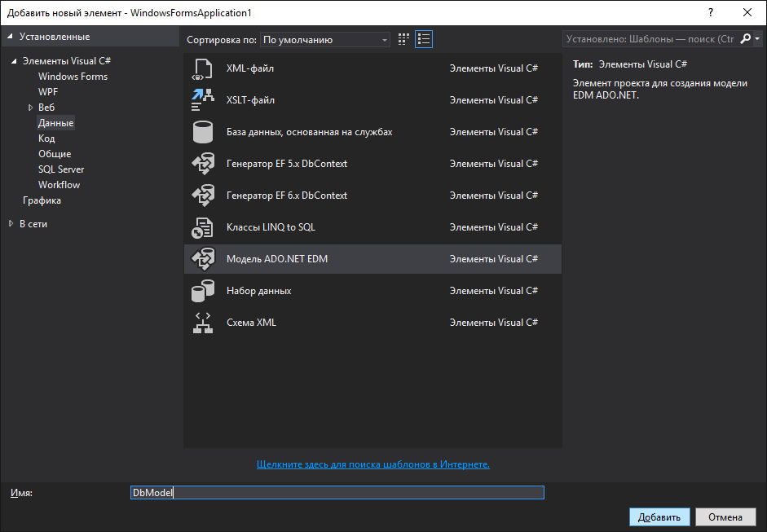Click the search magnifier icon
767x532 pixels.
coord(746,38)
